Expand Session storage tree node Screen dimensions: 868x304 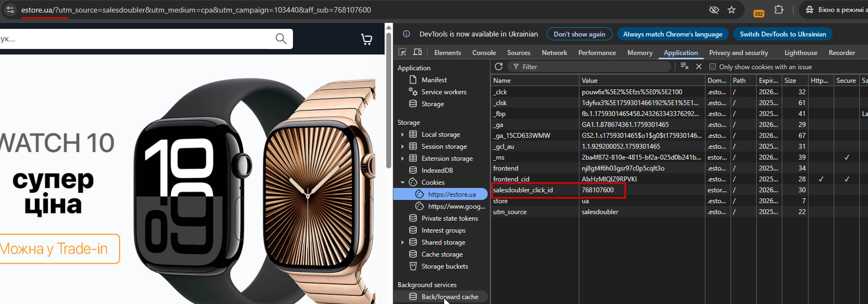click(x=403, y=147)
